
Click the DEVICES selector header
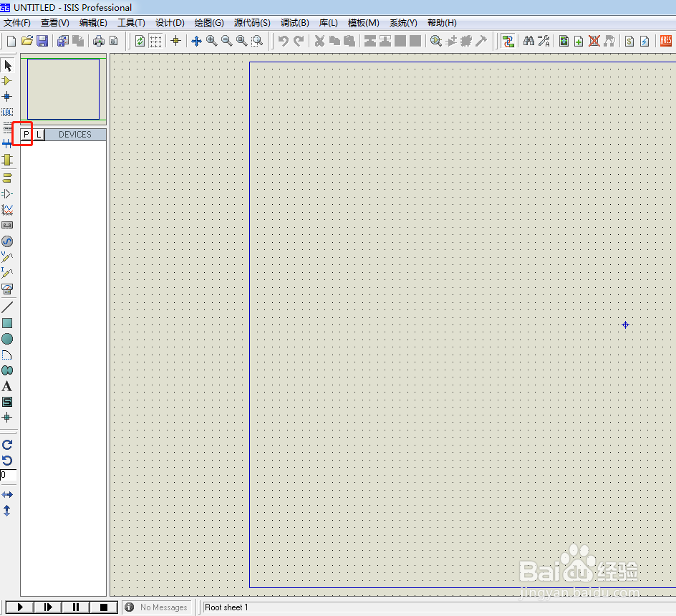75,135
